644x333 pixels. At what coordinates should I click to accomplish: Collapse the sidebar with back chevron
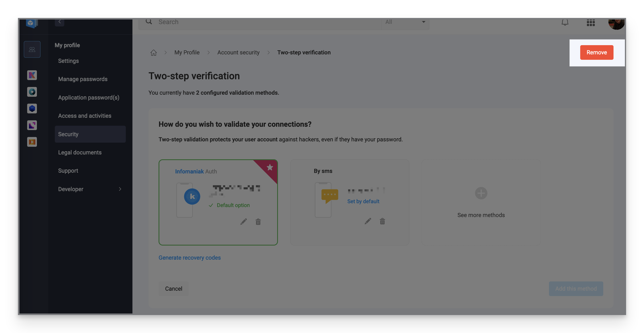pyautogui.click(x=59, y=22)
